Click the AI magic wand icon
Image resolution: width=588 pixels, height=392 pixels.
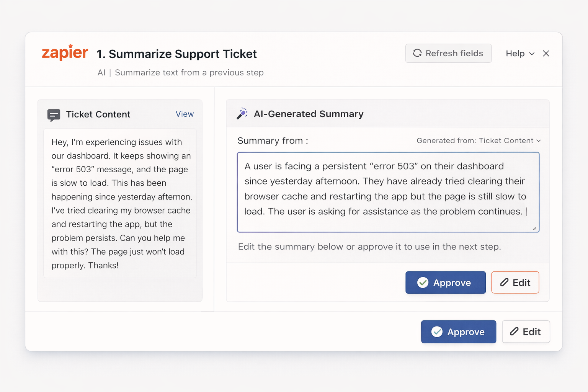tap(242, 114)
